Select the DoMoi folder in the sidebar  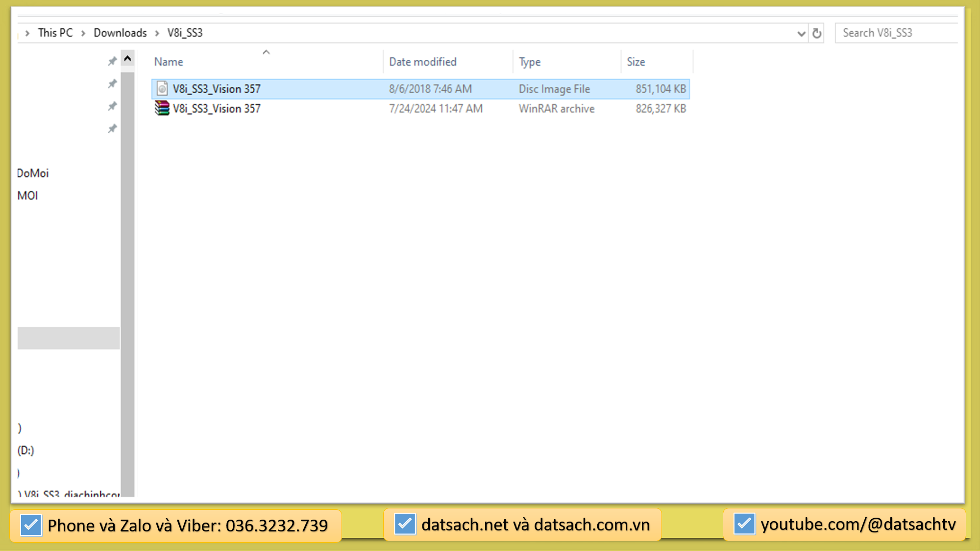[33, 173]
